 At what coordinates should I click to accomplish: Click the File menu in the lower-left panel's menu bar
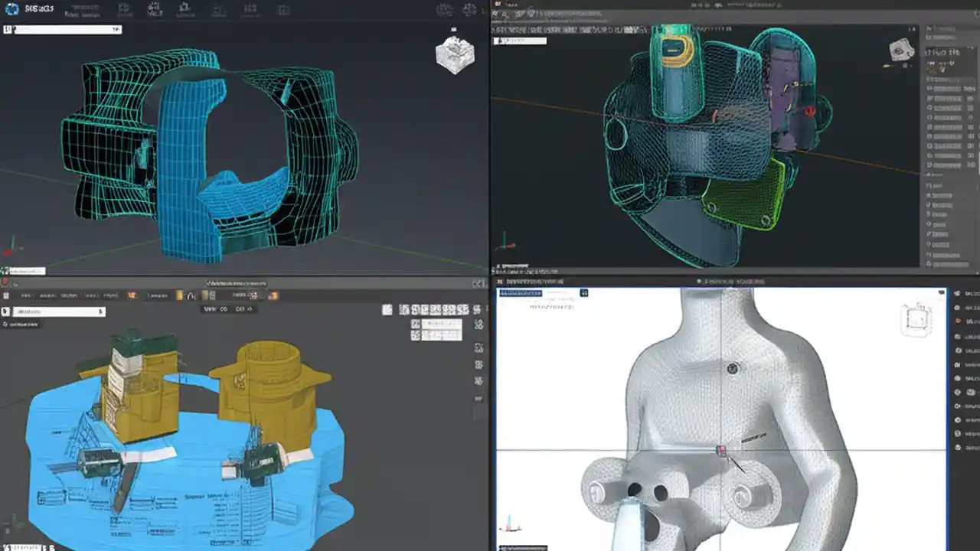[27, 295]
